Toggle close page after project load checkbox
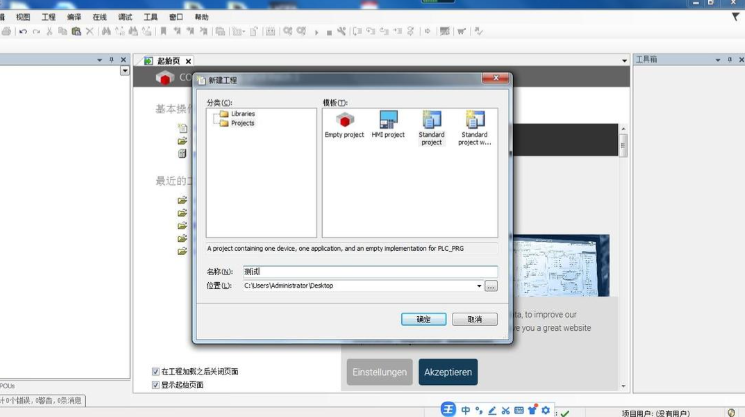This screenshot has width=745, height=417. pyautogui.click(x=155, y=371)
